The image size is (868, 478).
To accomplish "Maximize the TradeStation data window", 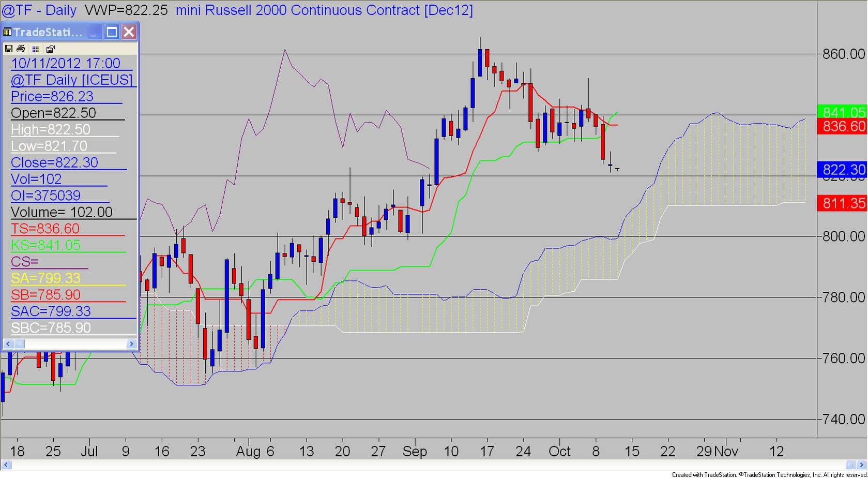I will (112, 32).
